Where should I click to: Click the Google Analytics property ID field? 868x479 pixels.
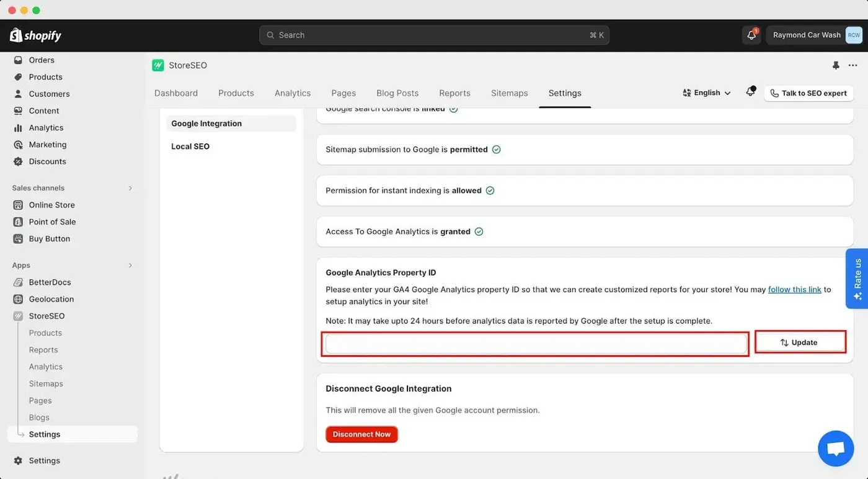point(536,344)
